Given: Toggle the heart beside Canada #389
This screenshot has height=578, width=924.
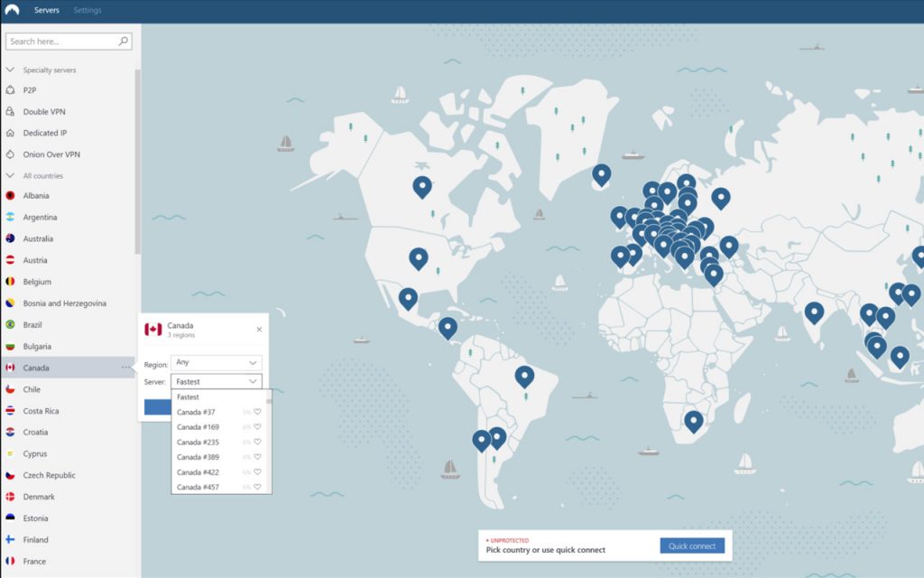Looking at the screenshot, I should (257, 456).
